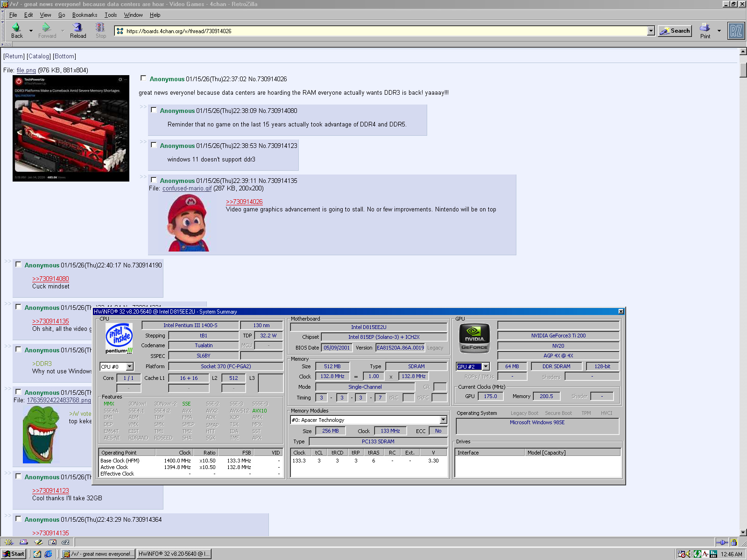Open Mail from the status bar component bar
Viewport: 747px width, 560px height.
[23, 542]
